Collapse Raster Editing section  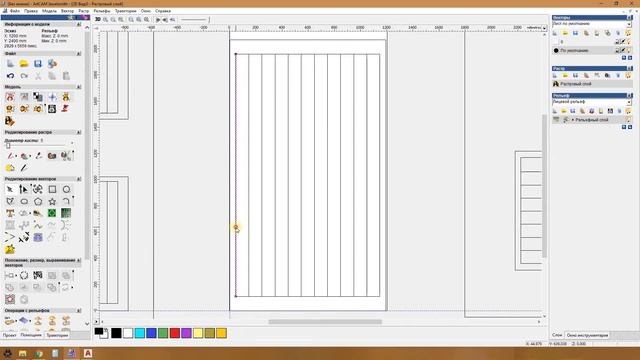tap(79, 132)
